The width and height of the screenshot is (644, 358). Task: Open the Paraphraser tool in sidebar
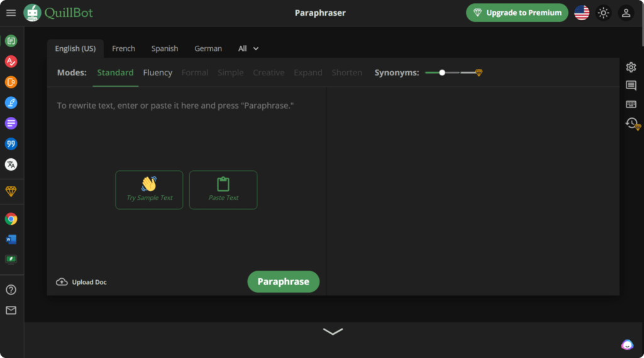point(11,41)
